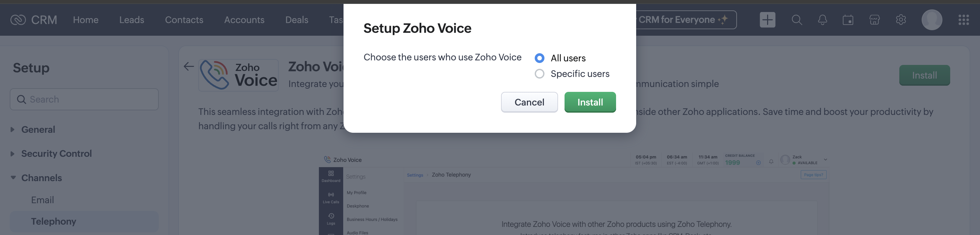Open Email under Channels
Image resolution: width=980 pixels, height=235 pixels.
[42, 200]
